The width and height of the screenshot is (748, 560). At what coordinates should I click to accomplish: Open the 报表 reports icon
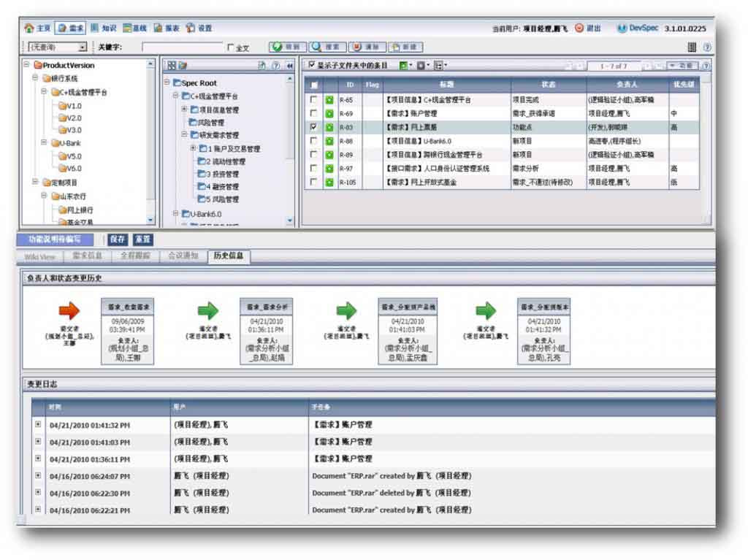point(158,28)
